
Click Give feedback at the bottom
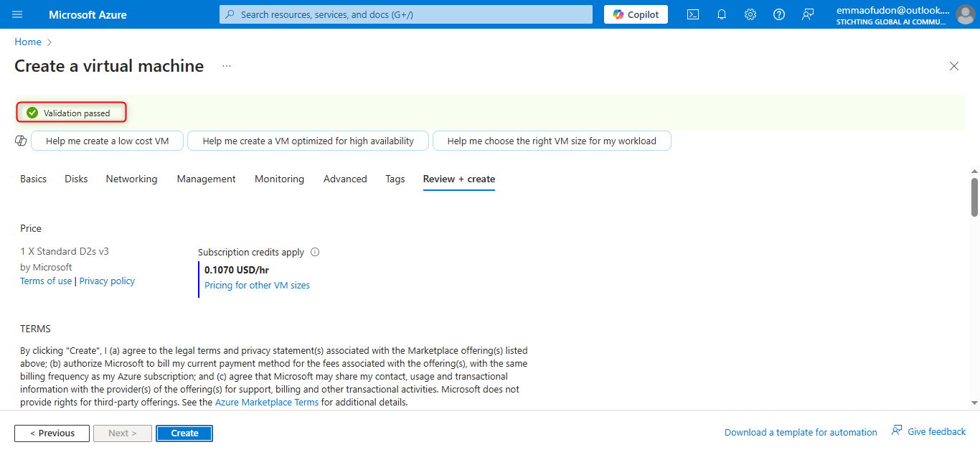[x=928, y=432]
